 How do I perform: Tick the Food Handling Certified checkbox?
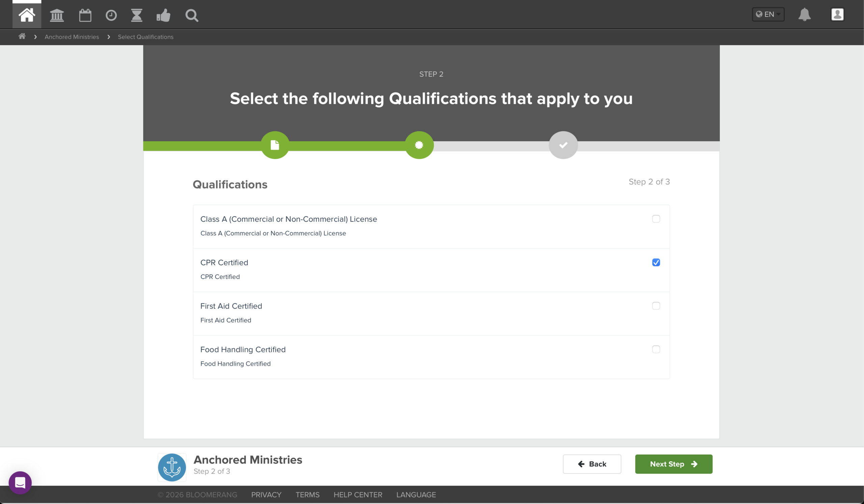coord(656,349)
